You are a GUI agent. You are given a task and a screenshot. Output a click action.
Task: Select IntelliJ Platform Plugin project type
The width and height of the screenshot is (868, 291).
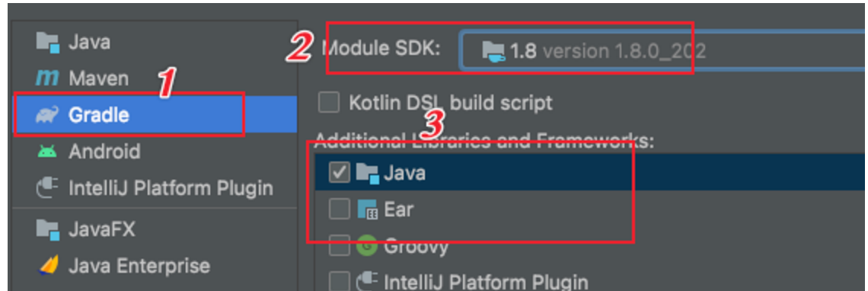[155, 188]
